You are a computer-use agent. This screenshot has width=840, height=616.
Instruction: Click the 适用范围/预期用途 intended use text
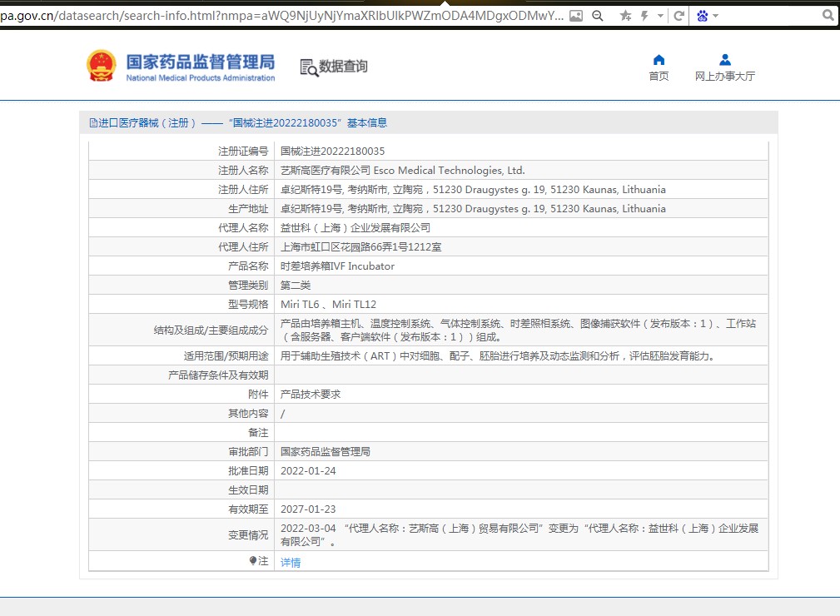499,356
